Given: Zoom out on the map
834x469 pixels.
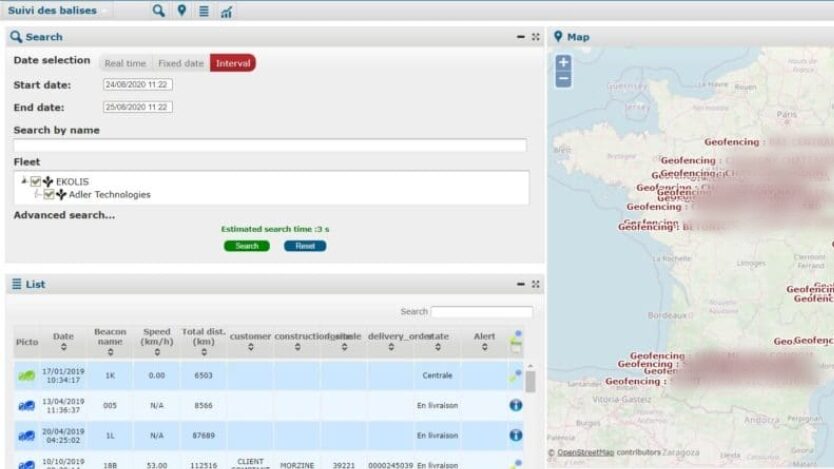Looking at the screenshot, I should (x=563, y=79).
